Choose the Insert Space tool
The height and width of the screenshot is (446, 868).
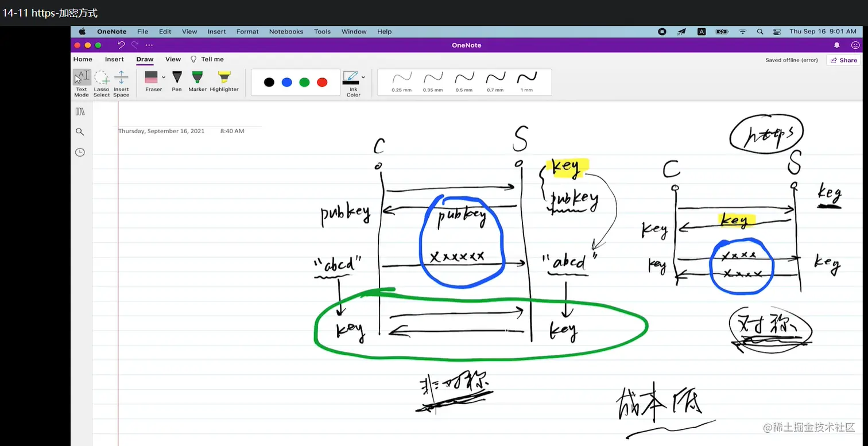coord(121,83)
